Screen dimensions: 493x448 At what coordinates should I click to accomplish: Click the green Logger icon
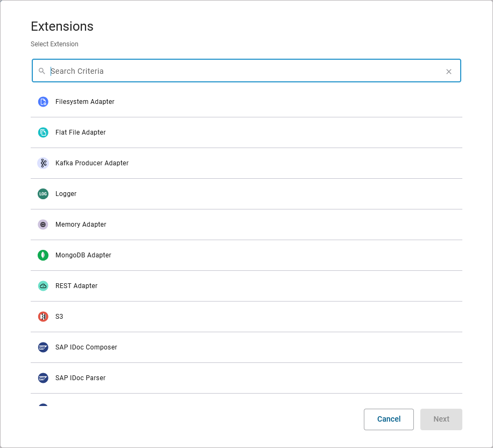tap(43, 194)
